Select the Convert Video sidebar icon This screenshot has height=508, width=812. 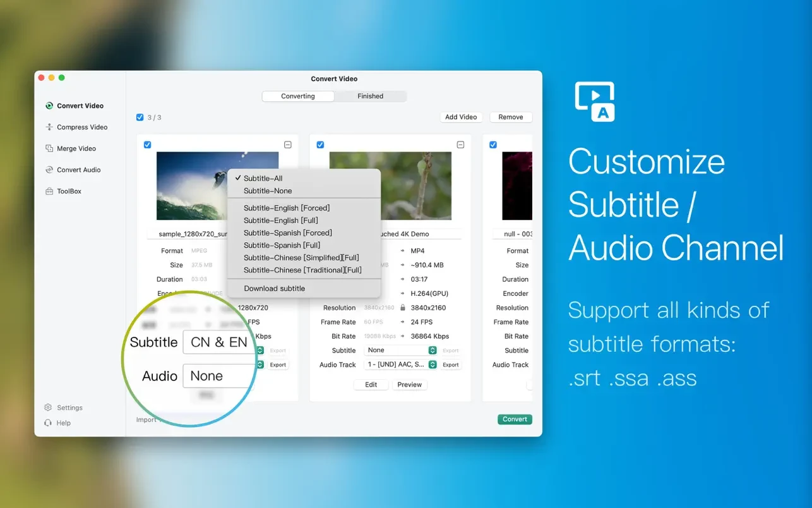pyautogui.click(x=49, y=106)
